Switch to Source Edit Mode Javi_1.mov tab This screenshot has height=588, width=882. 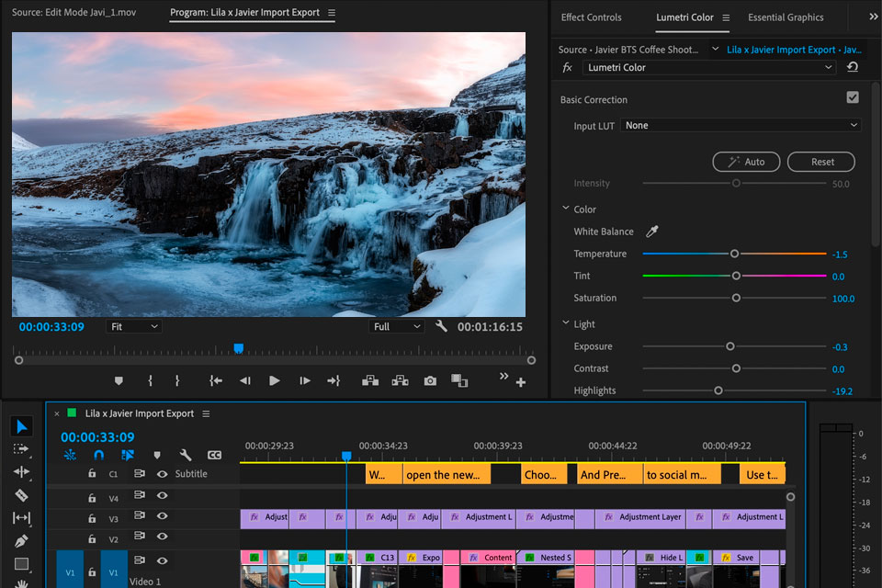pos(73,12)
